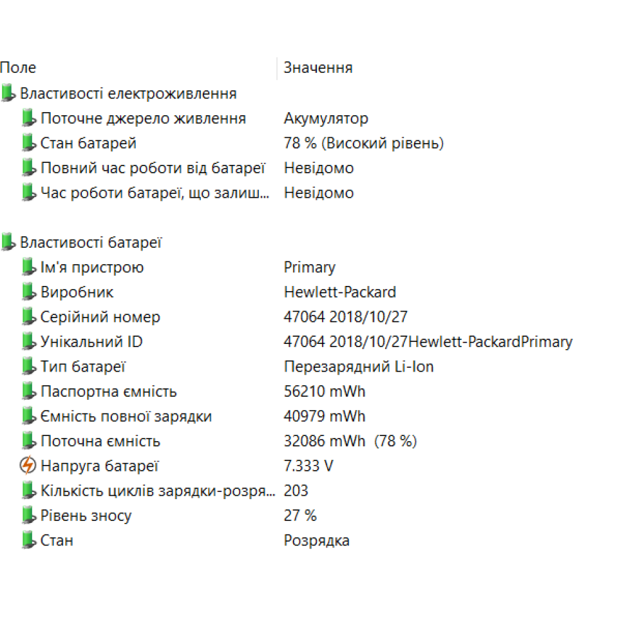
Task: Select the Поточна ємність row
Action: point(100,441)
